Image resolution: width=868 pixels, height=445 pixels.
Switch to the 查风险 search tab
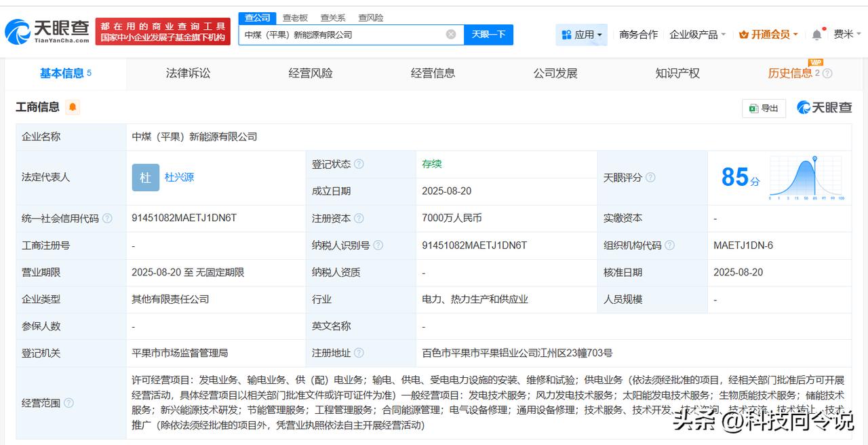(371, 18)
